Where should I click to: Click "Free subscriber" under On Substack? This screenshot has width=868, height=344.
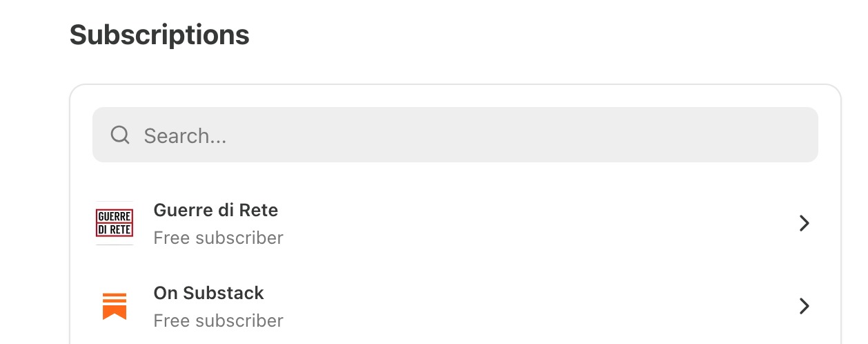[218, 321]
